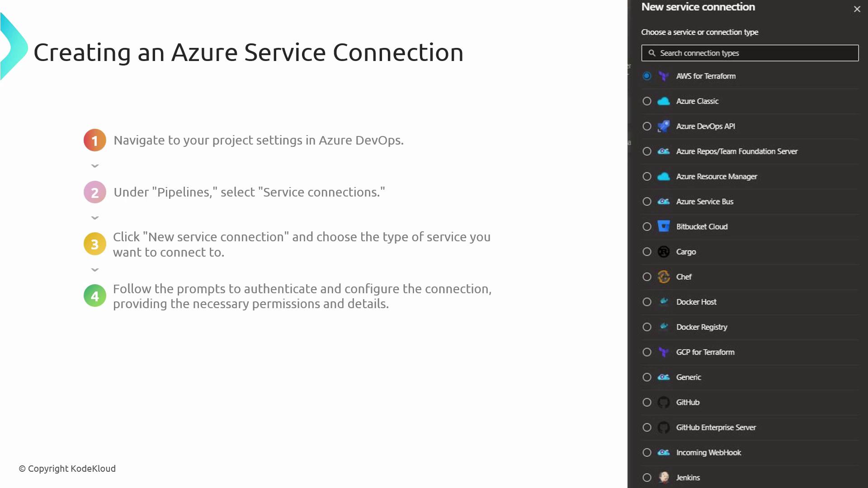
Task: Select the Azure Service Bus radio button
Action: [647, 202]
